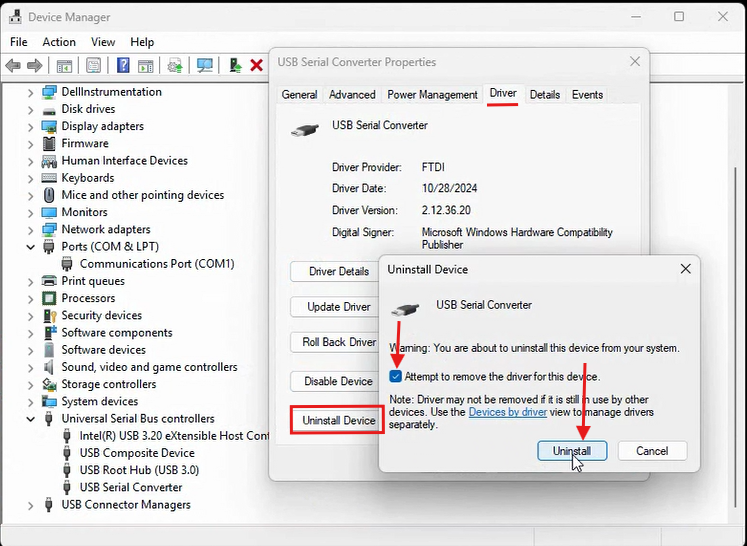Click the Network adapters category icon
Viewport: 747px width, 546px height.
click(x=50, y=229)
